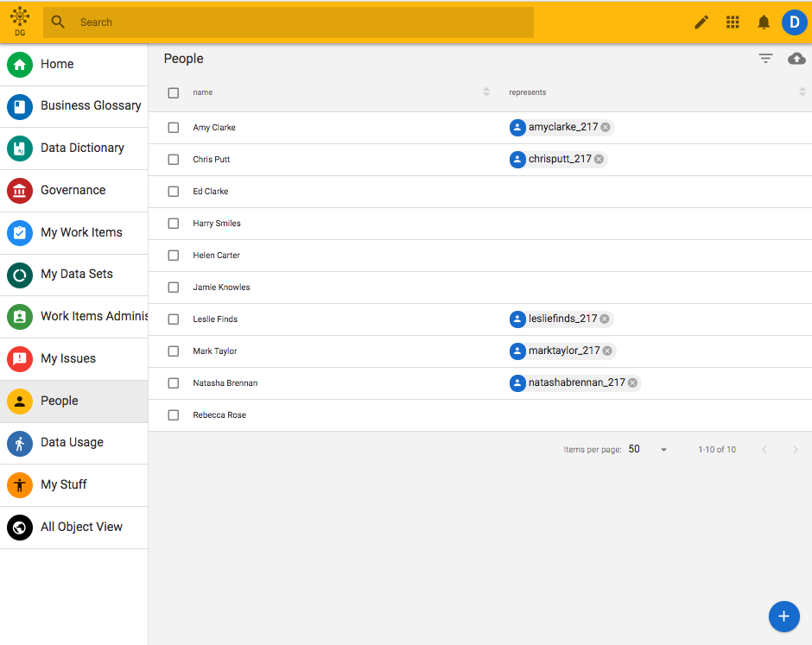Click the pencil edit icon in header
Image resolution: width=812 pixels, height=645 pixels.
tap(701, 22)
